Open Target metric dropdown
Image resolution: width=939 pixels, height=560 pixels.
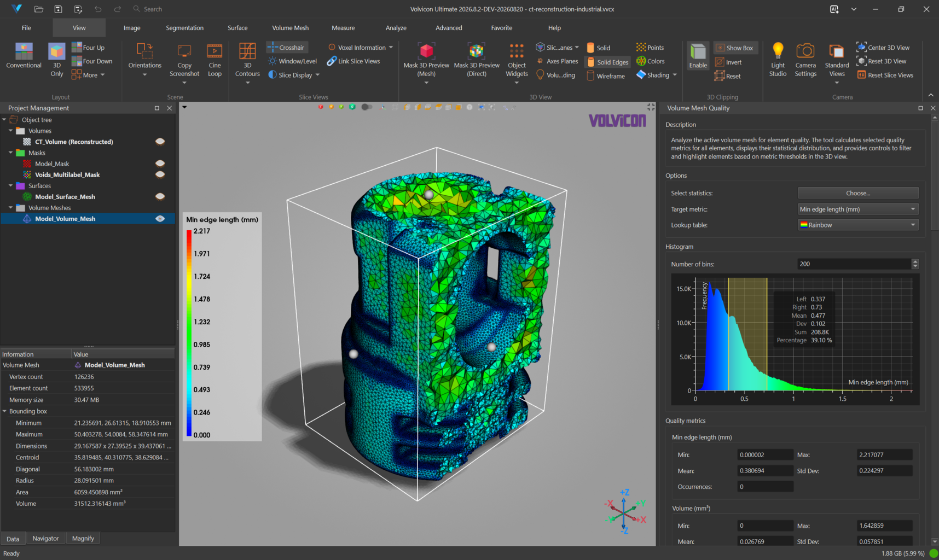pyautogui.click(x=857, y=209)
